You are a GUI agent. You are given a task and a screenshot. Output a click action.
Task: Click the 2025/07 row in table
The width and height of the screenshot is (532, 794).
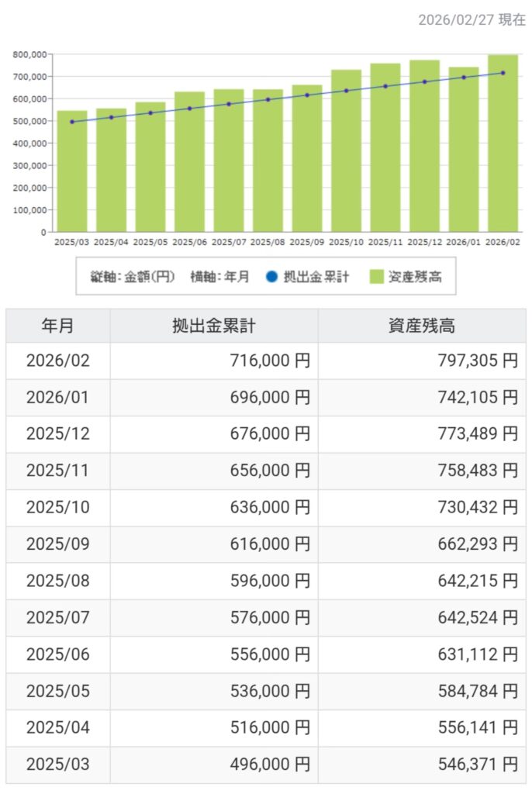(x=58, y=617)
